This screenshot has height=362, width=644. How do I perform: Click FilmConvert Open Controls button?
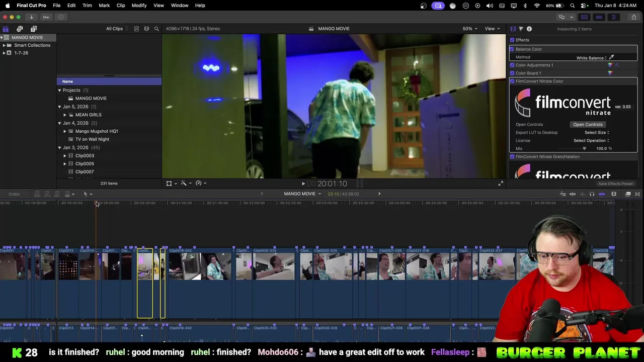coord(588,124)
